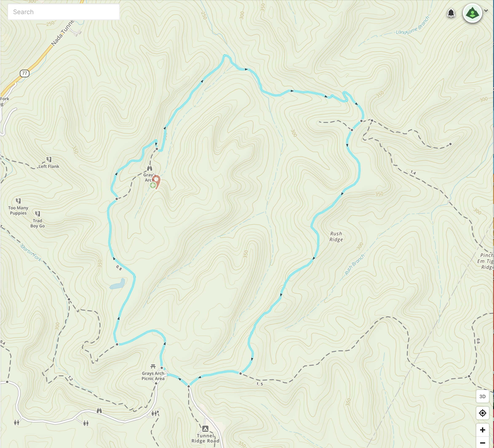This screenshot has height=448, width=494.
Task: Center map on my location
Action: (482, 413)
